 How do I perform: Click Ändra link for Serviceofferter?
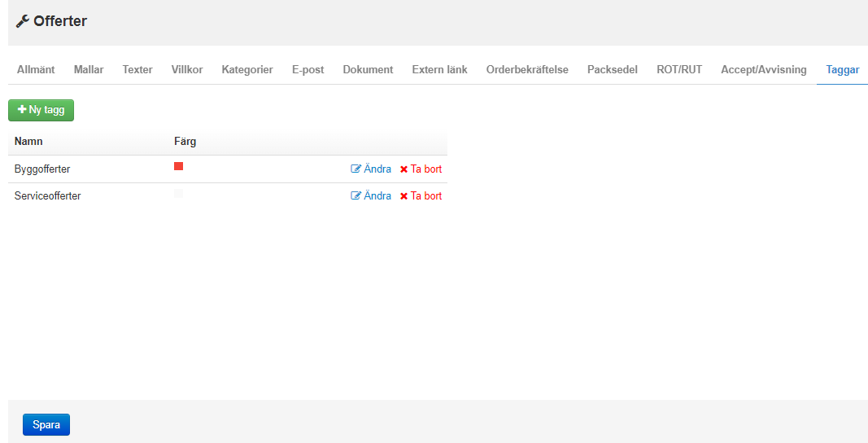coord(371,195)
